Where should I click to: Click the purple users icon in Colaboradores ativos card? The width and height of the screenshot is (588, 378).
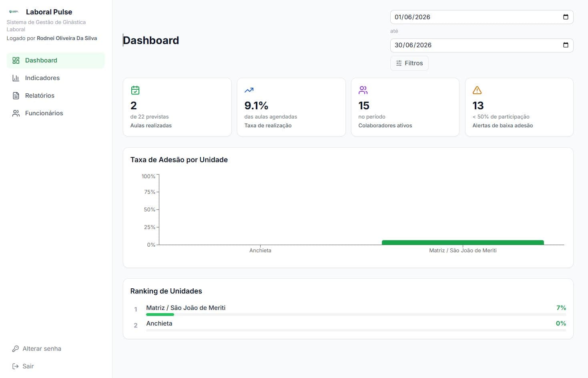coord(363,90)
